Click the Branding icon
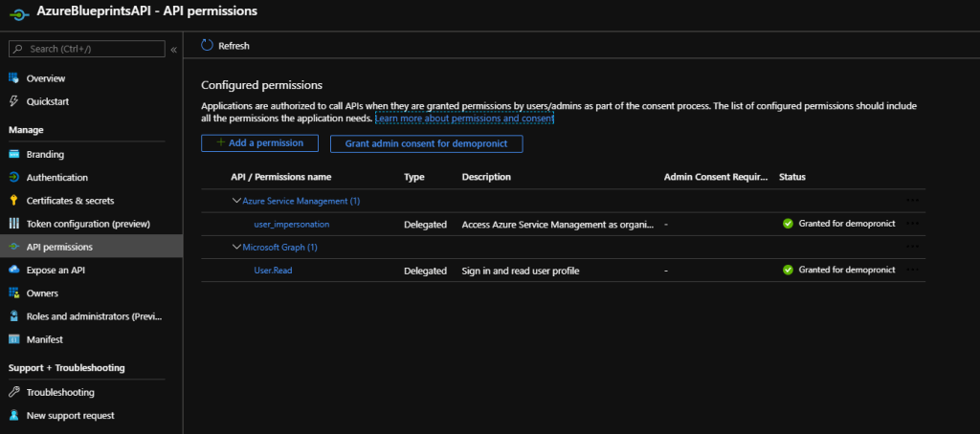 pyautogui.click(x=14, y=154)
